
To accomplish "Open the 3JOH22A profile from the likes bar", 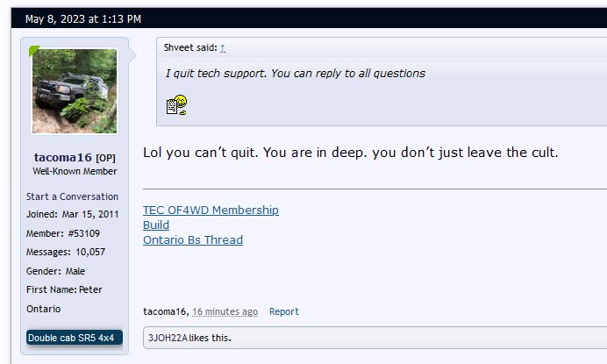I will click(168, 338).
